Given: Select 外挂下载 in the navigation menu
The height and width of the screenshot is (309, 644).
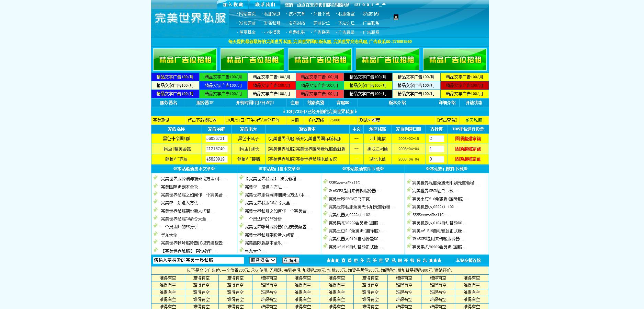Looking at the screenshot, I should pyautogui.click(x=321, y=14).
